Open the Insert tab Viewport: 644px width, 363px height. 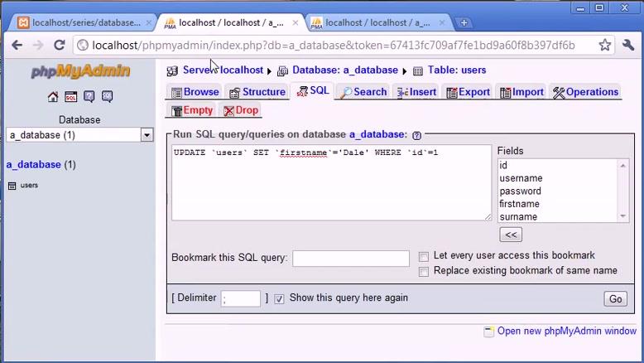point(416,92)
